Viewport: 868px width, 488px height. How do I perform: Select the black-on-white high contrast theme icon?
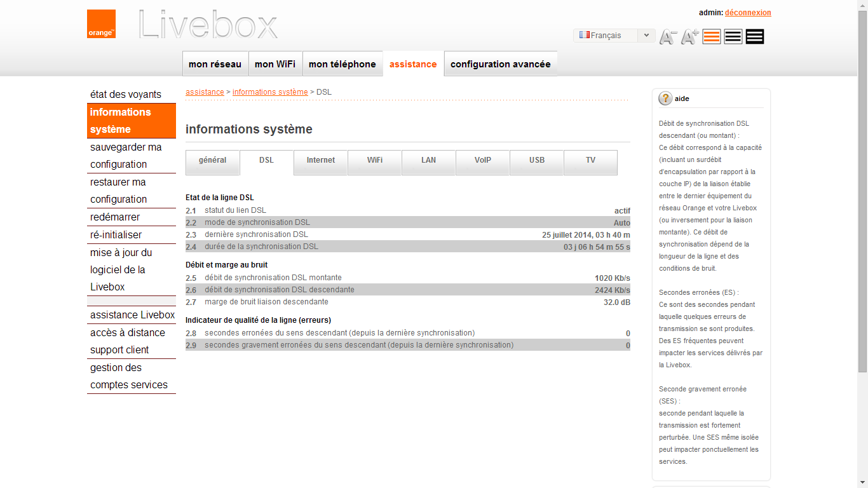point(733,37)
